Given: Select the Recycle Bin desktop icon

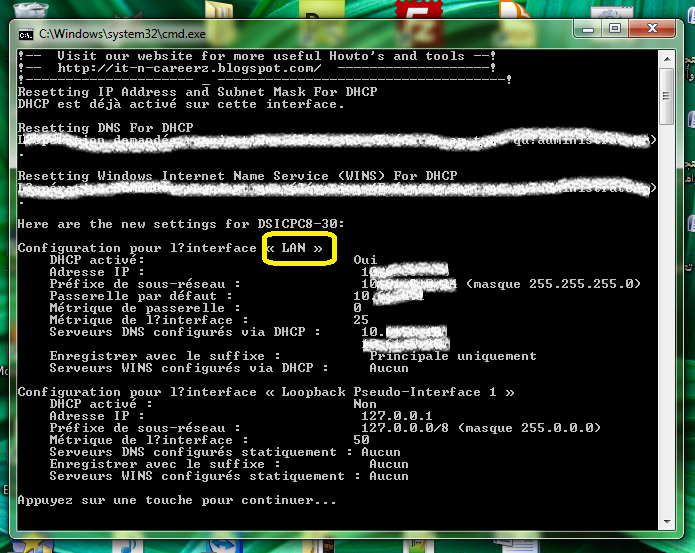Looking at the screenshot, I should [30, 10].
